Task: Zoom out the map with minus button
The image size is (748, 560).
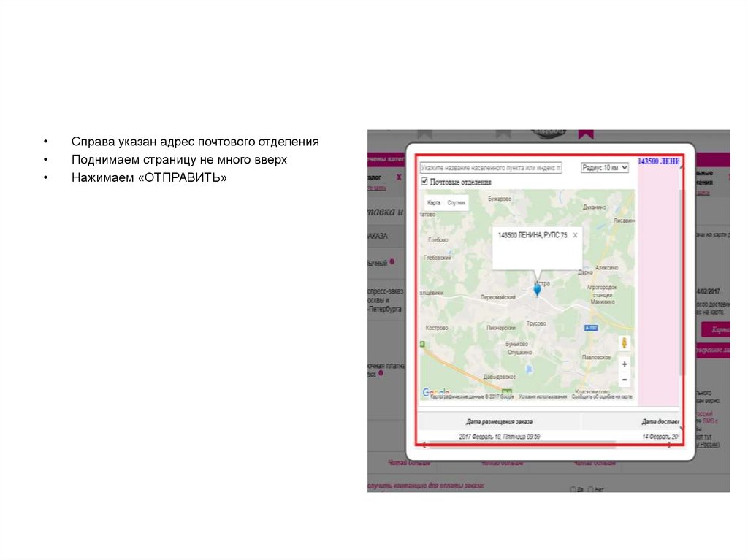Action: click(x=624, y=380)
